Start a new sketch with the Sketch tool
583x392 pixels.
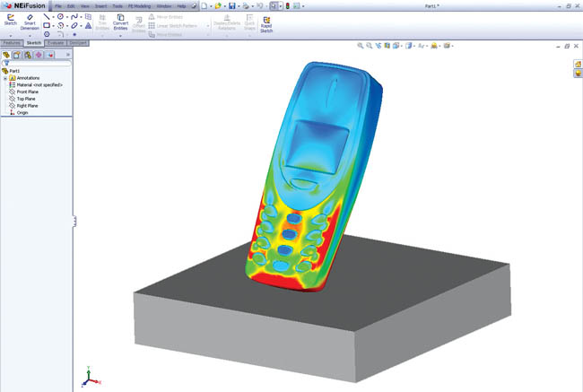click(11, 20)
